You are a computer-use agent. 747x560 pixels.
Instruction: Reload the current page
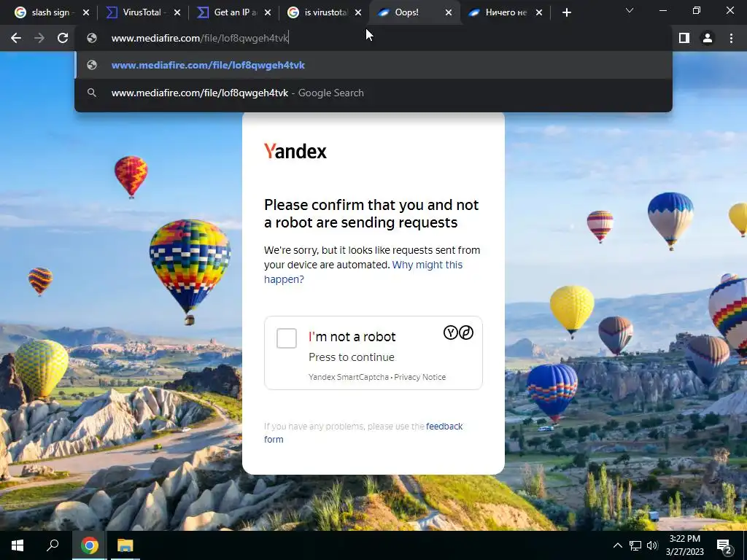click(63, 38)
